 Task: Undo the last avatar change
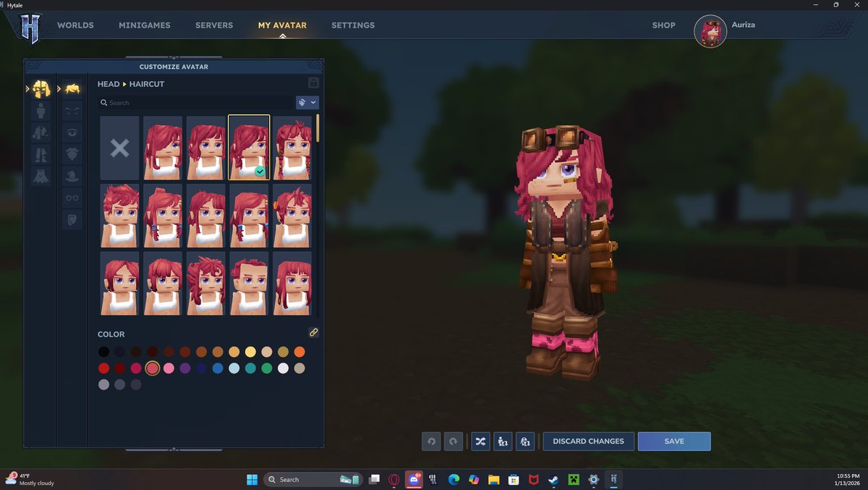pyautogui.click(x=431, y=442)
